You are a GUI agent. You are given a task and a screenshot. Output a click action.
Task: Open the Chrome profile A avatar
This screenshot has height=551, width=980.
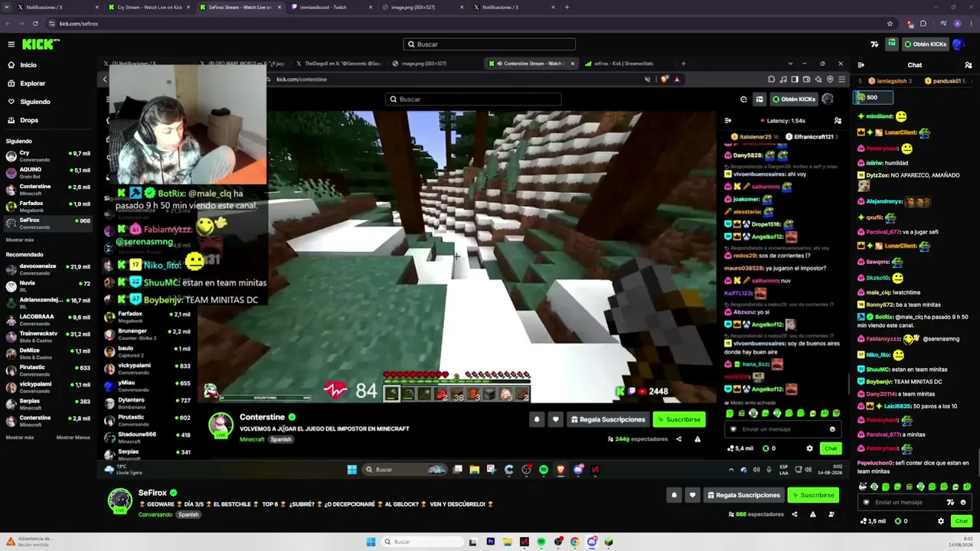click(957, 24)
